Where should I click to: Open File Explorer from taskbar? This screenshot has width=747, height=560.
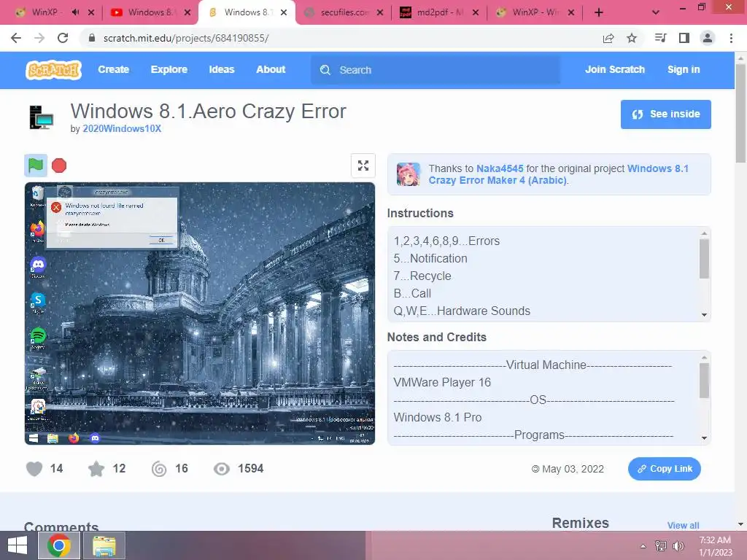104,545
